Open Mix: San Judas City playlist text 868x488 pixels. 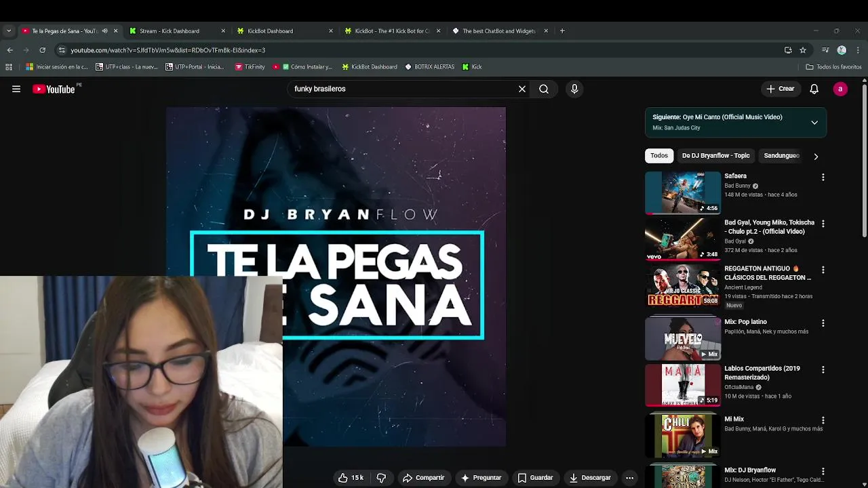tap(676, 127)
